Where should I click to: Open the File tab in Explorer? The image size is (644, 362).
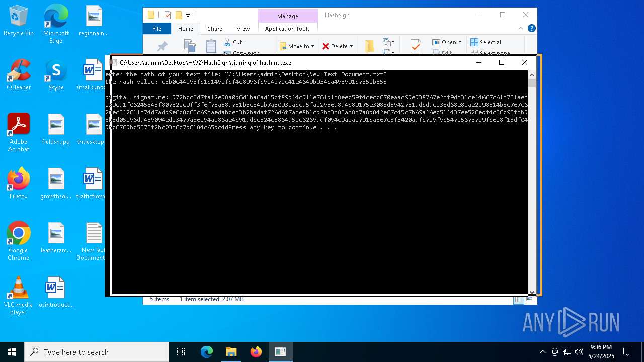coord(157,29)
